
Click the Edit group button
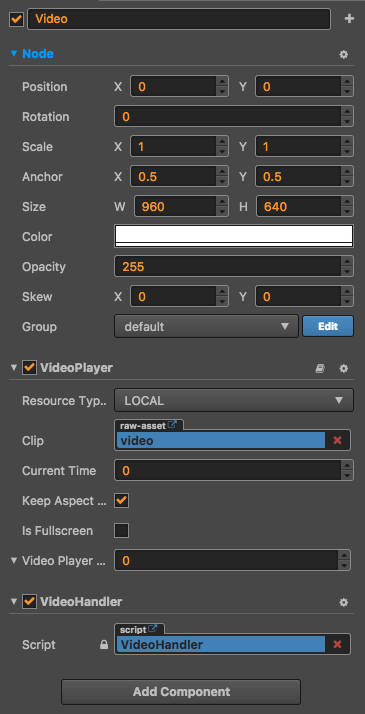328,326
